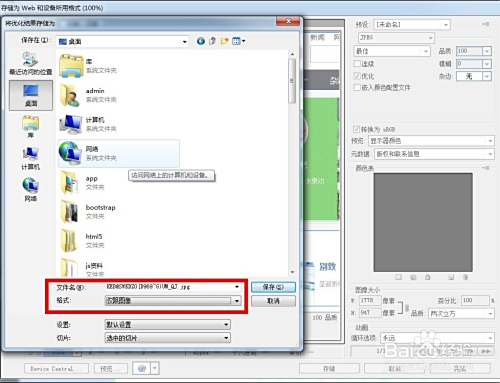500x383 pixels.
Task: Click the browser preview globe icon at bottom
Action: tap(142, 368)
